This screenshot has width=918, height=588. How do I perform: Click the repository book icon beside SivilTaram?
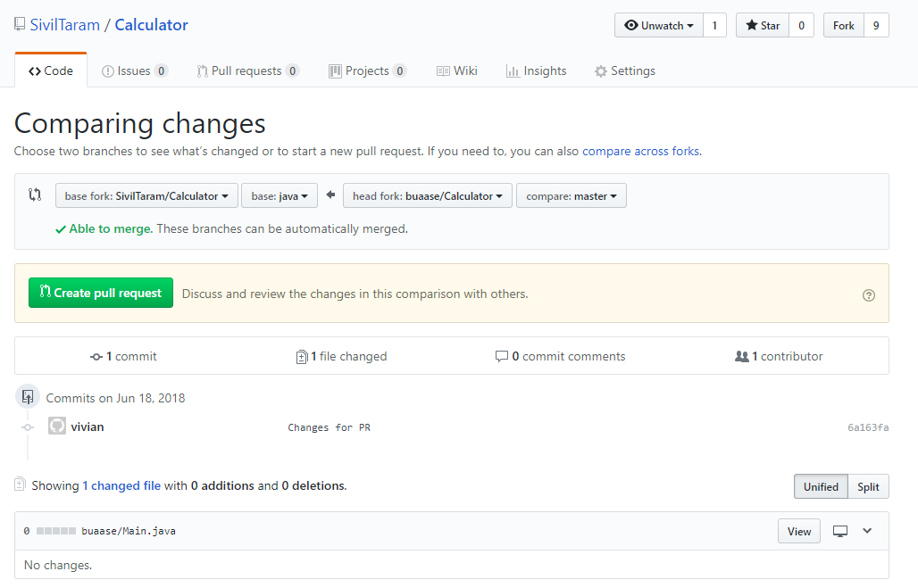click(20, 25)
